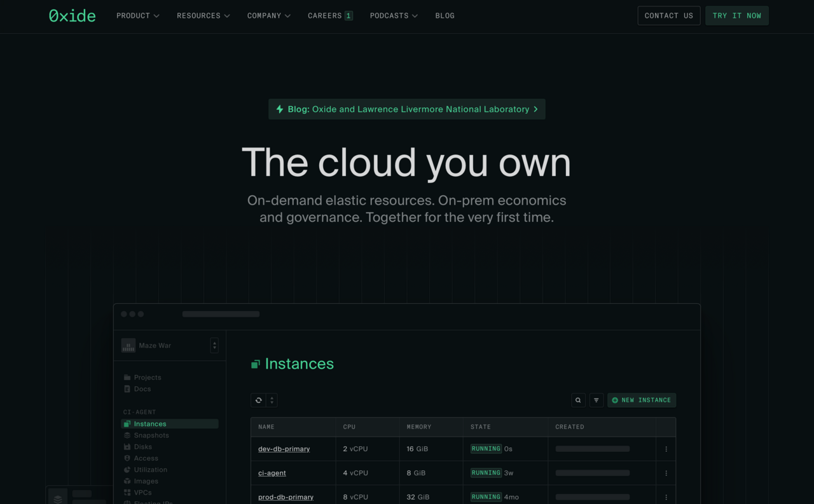Image resolution: width=814 pixels, height=504 pixels.
Task: Click the Contact Us button
Action: click(x=668, y=16)
